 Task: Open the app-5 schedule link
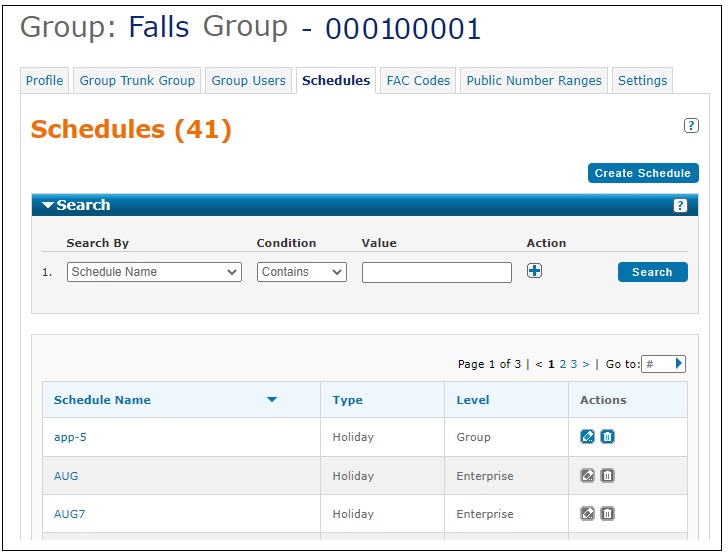(x=70, y=437)
